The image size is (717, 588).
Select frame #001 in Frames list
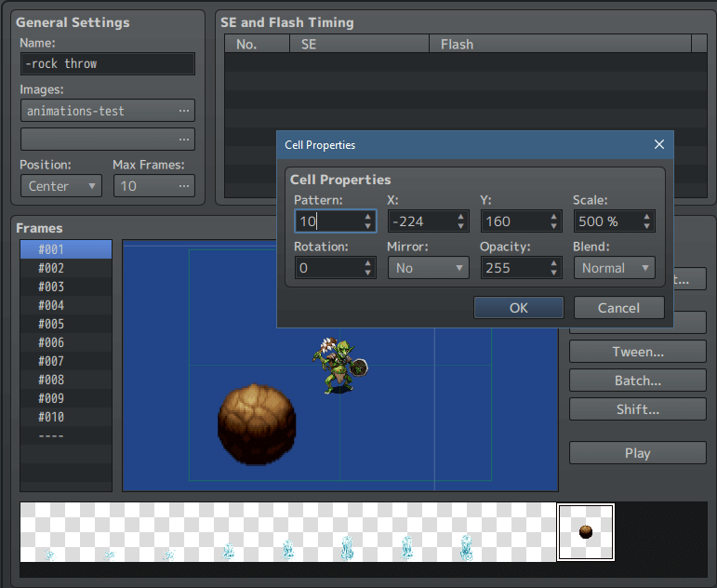66,249
